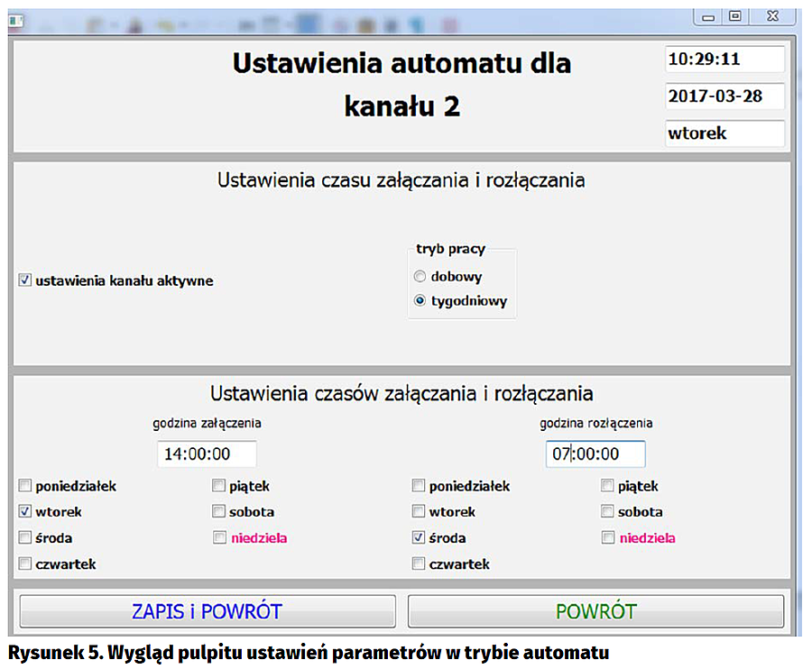
Task: Toggle the 'ustawienia kanału aktywne' checkbox
Action: click(25, 280)
